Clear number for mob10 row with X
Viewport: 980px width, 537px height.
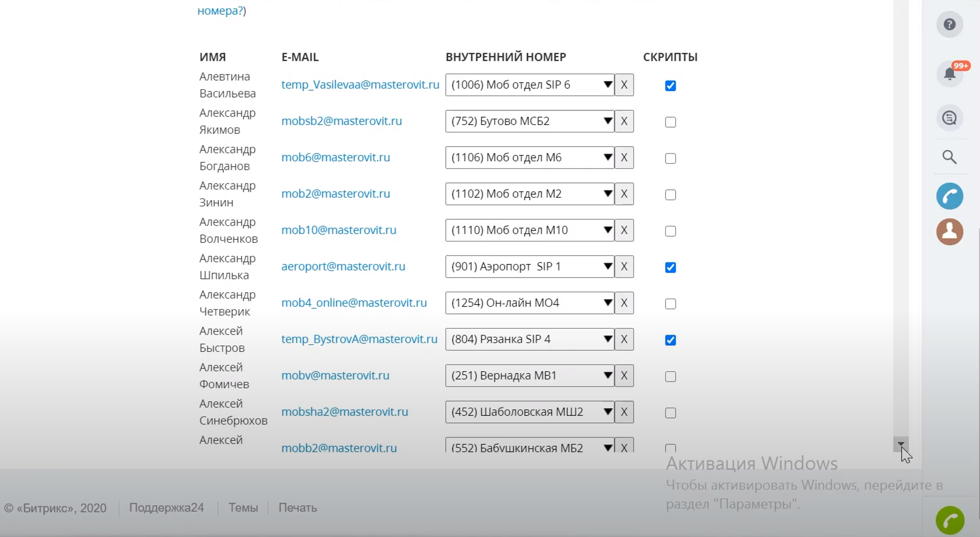point(624,230)
